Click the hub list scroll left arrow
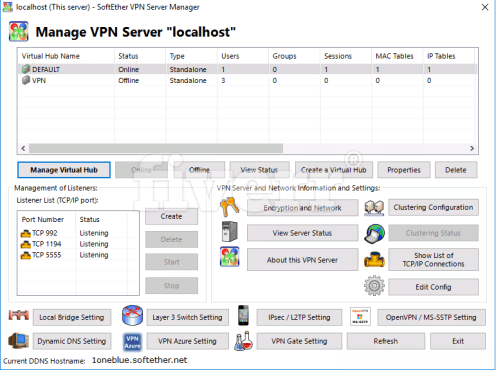The height and width of the screenshot is (370, 496). point(23,148)
